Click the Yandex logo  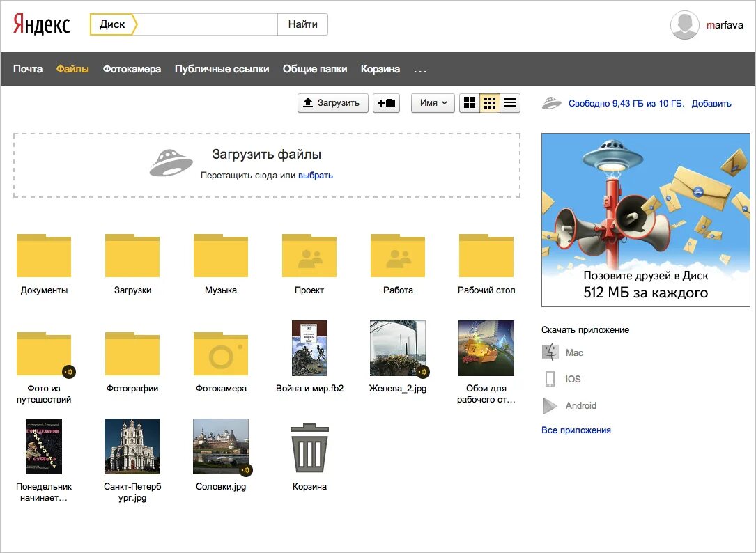(42, 24)
